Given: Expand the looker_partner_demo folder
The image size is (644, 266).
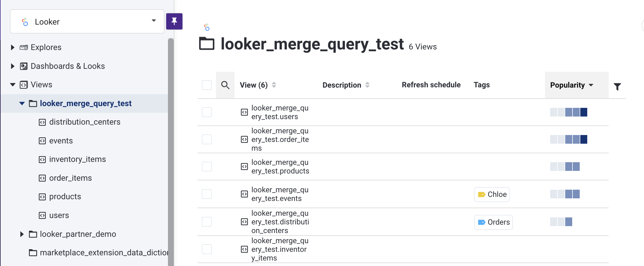Looking at the screenshot, I should coord(22,234).
